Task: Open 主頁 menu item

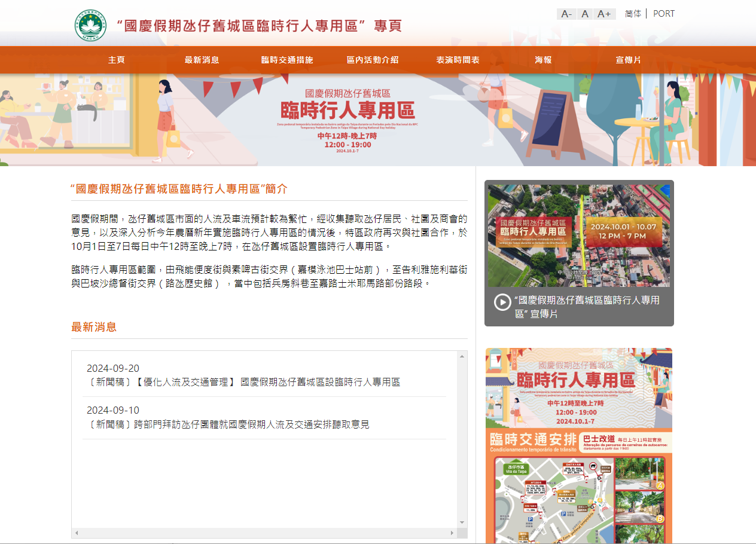Action: click(117, 60)
